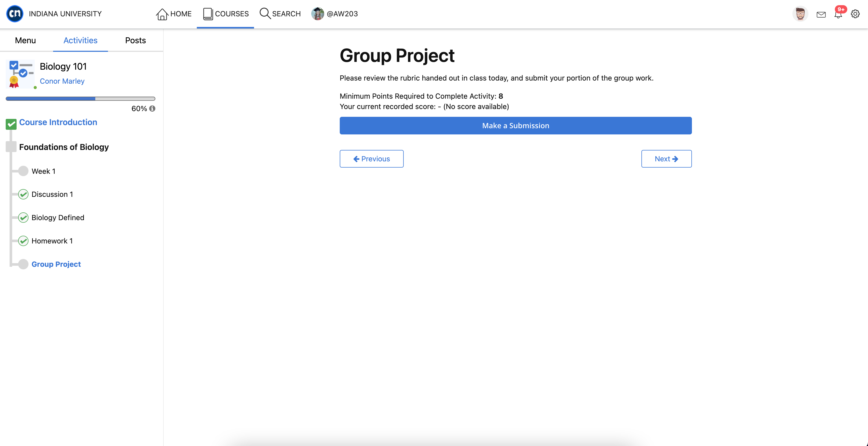Go to COURSES in the top navigation
The height and width of the screenshot is (446, 868).
click(232, 14)
